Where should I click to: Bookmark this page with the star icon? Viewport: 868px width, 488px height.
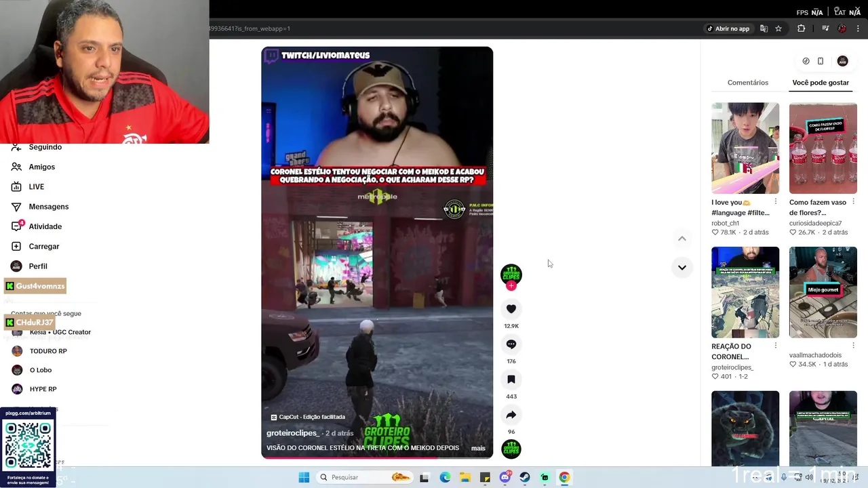(x=778, y=28)
